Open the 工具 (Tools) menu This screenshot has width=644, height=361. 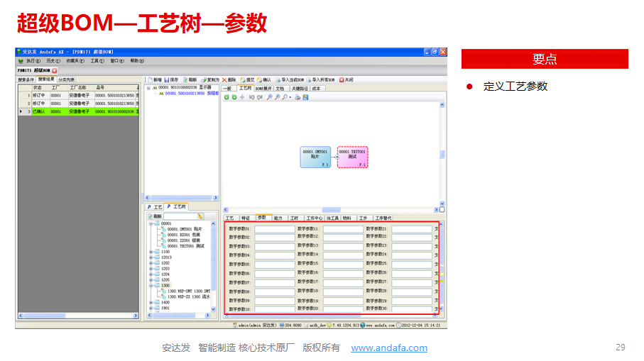94,61
